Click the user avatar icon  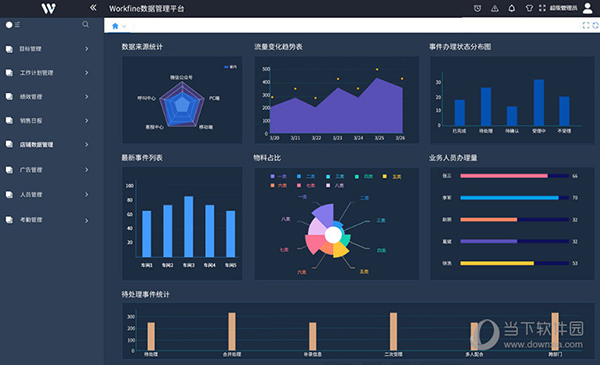pyautogui.click(x=587, y=8)
